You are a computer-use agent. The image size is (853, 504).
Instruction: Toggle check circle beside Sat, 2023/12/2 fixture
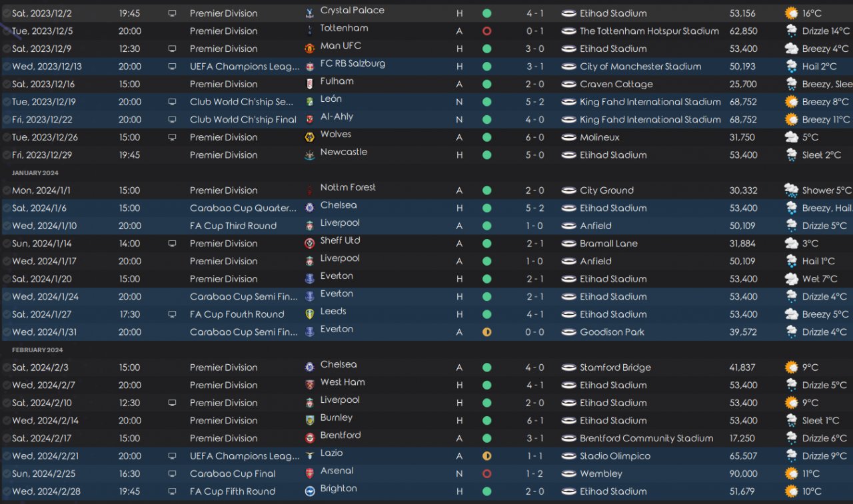[6, 13]
